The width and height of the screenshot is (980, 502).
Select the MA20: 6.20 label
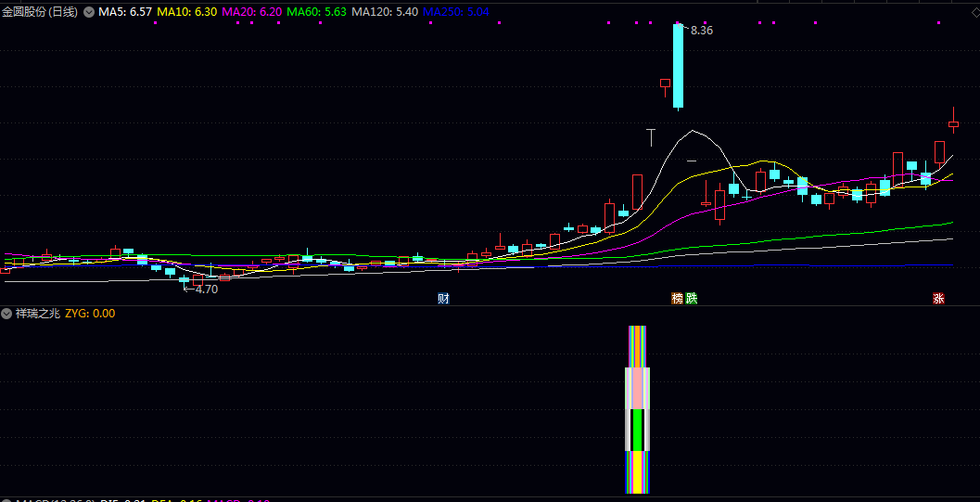tap(252, 12)
